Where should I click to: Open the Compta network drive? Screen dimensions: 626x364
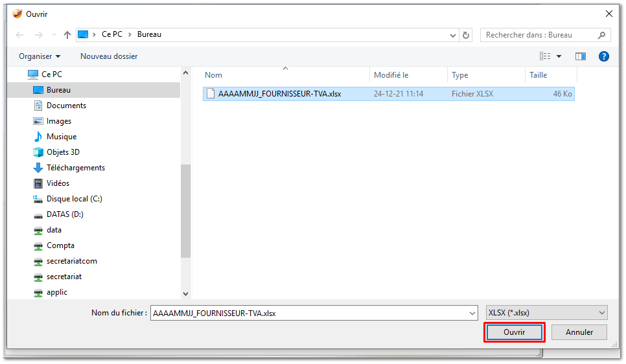click(60, 245)
